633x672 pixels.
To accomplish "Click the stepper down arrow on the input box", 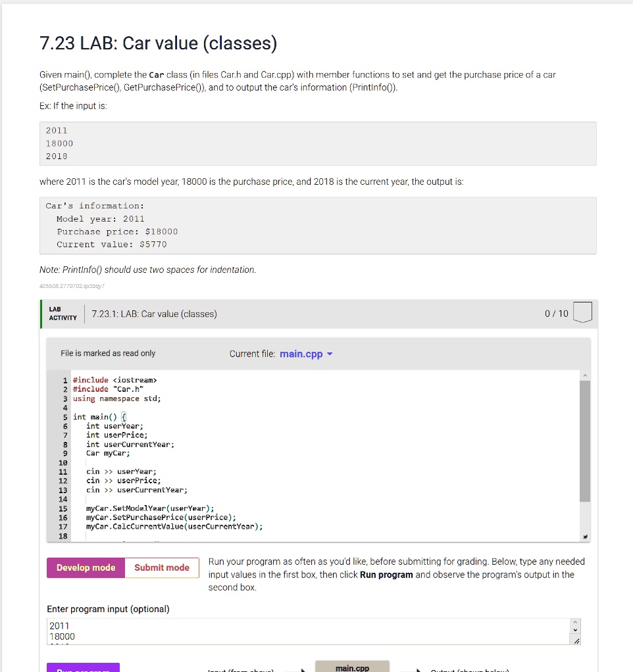I will click(x=575, y=629).
